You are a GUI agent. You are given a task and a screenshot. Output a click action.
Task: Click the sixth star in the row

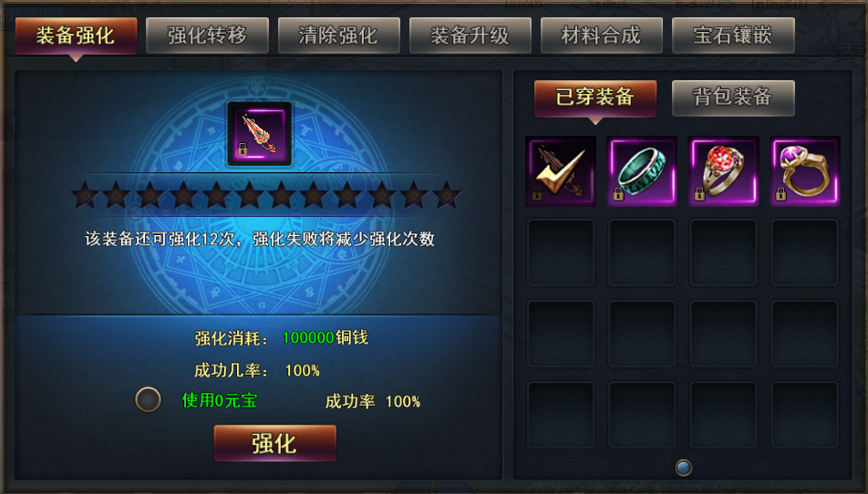(x=250, y=196)
